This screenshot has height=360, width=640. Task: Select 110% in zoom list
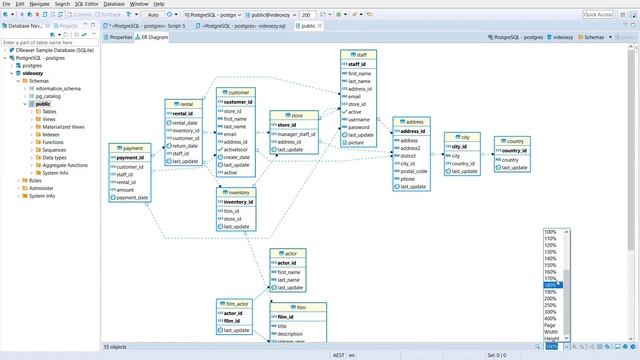(x=550, y=238)
